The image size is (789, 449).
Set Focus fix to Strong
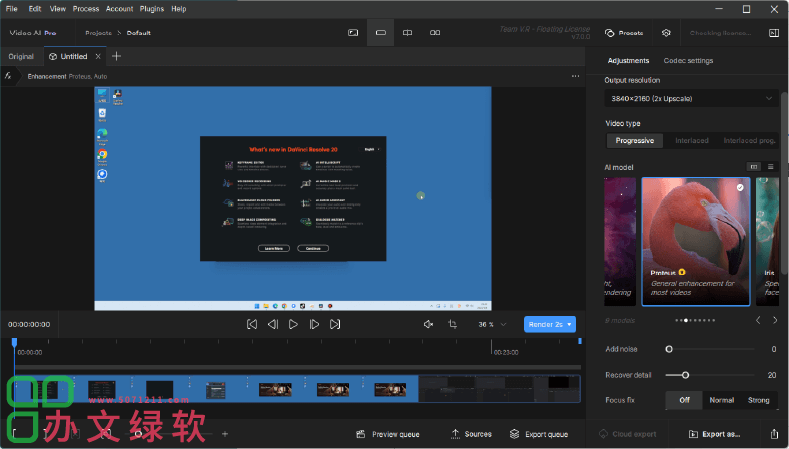point(758,400)
